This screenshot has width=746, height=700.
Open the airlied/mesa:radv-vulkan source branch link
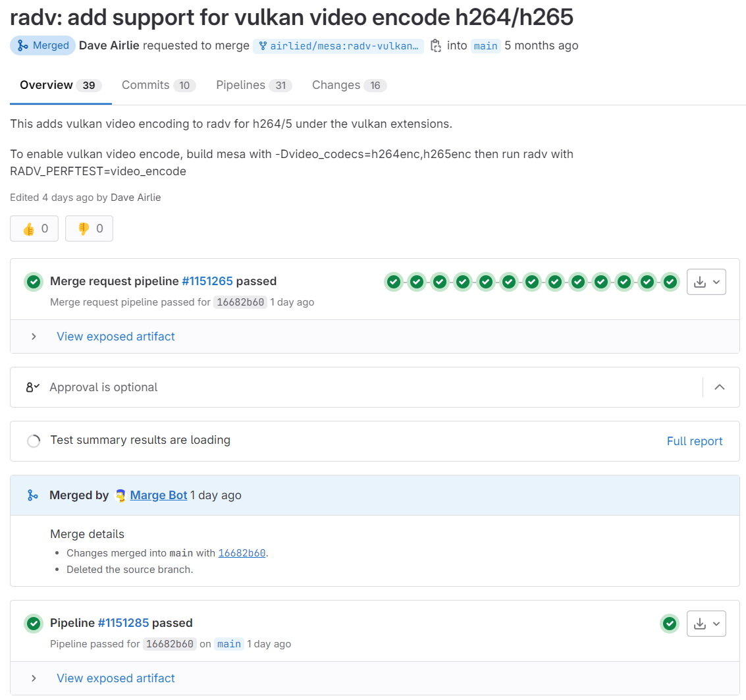(x=338, y=46)
